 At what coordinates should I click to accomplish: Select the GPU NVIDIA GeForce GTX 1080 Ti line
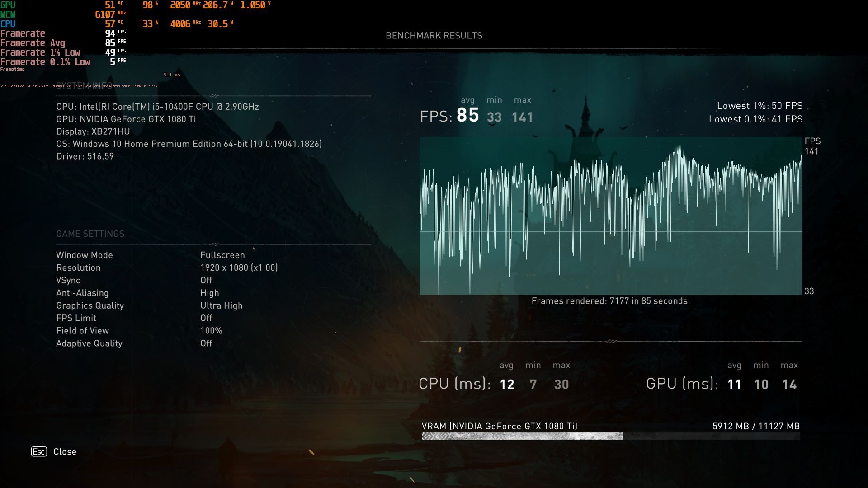coord(126,119)
